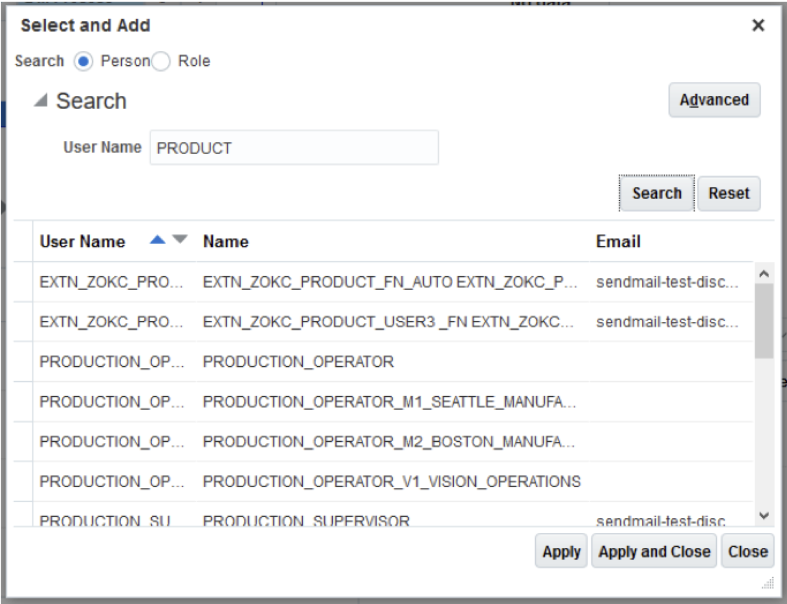Image resolution: width=787 pixels, height=604 pixels.
Task: Collapse the Search section triangle
Action: coord(40,101)
